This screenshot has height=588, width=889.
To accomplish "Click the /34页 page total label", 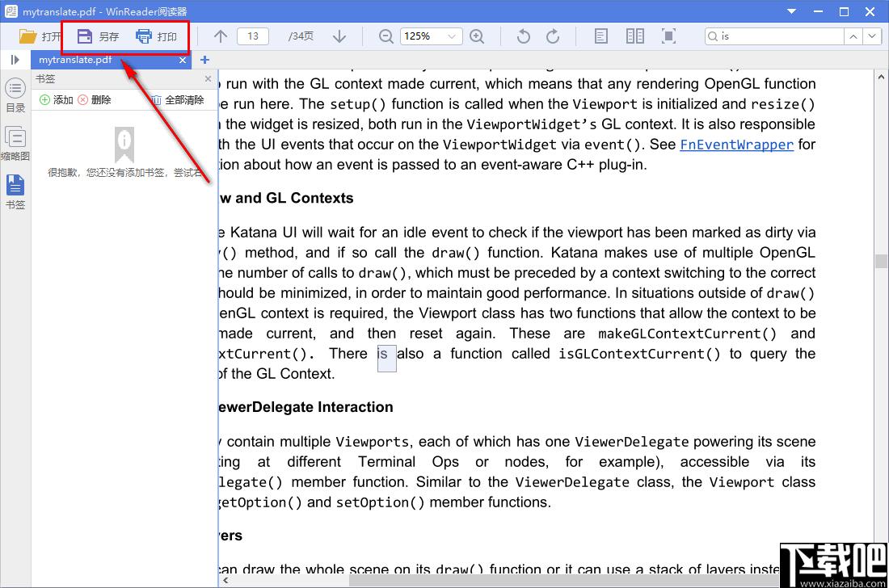I will coord(301,36).
